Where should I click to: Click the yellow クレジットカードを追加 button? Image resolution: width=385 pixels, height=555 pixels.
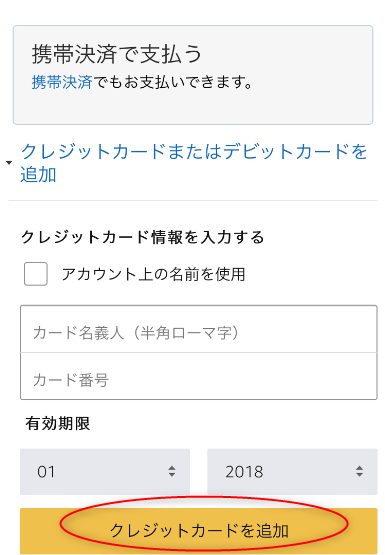coord(199,531)
